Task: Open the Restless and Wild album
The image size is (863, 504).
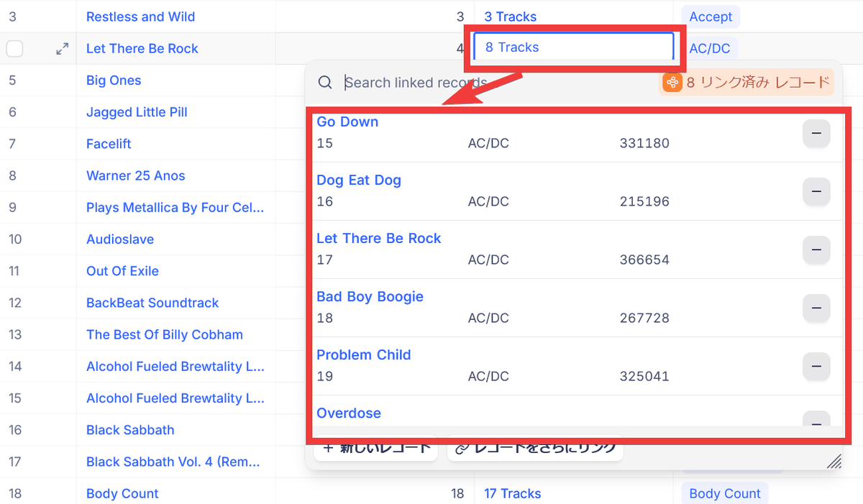Action: [x=140, y=17]
